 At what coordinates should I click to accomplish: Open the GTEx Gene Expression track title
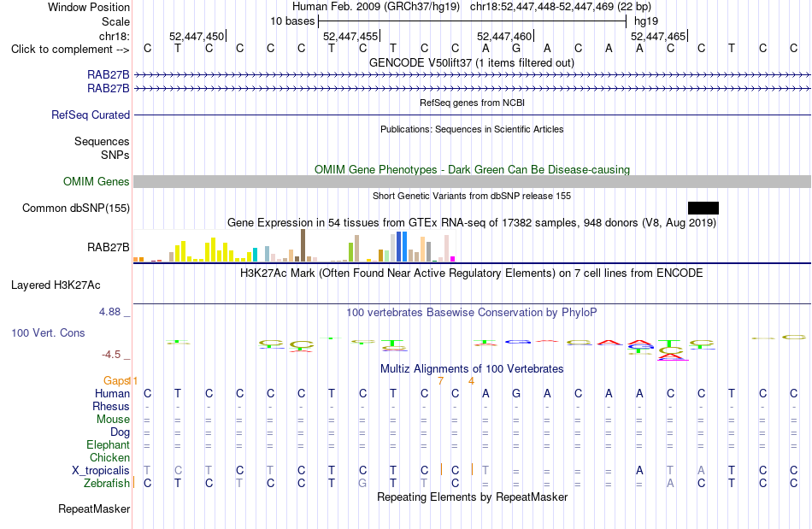472,222
